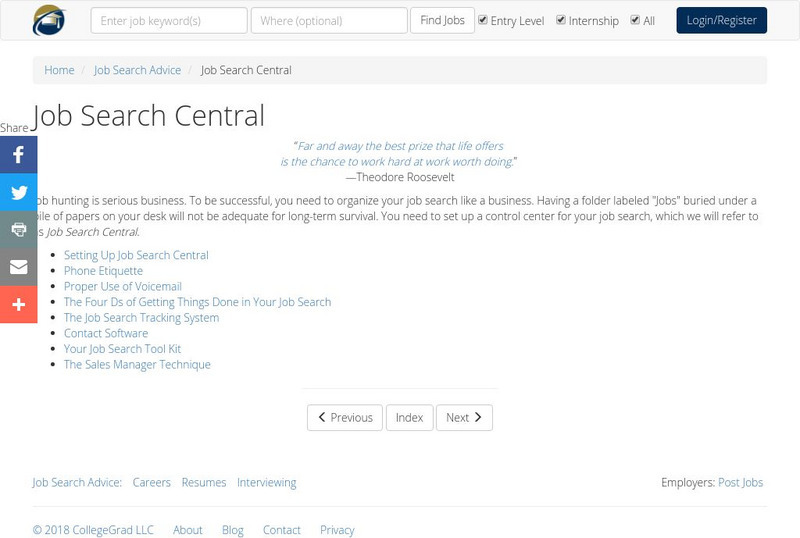Open the Contact Software article
This screenshot has width=800, height=538.
pyautogui.click(x=106, y=333)
